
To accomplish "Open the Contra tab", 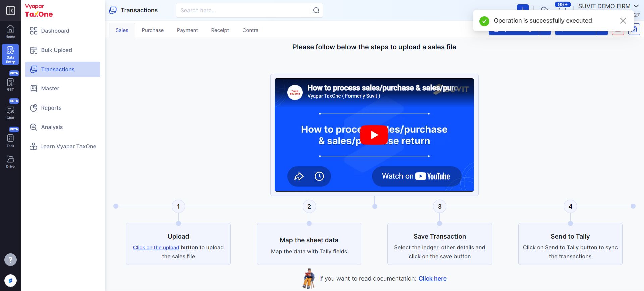I will click(250, 30).
